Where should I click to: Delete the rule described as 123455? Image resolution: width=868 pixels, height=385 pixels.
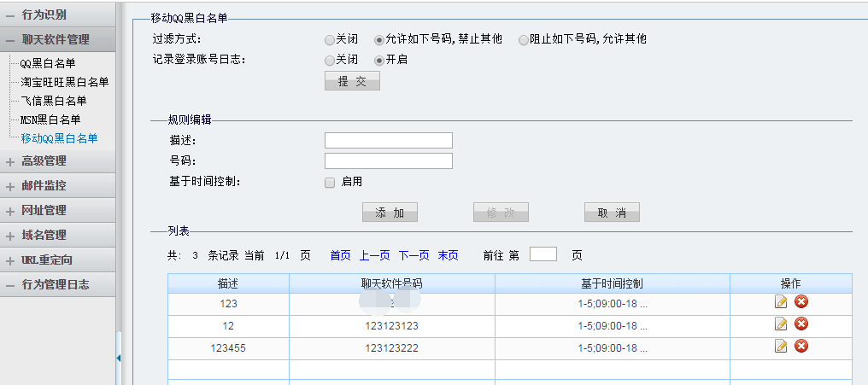pyautogui.click(x=801, y=346)
